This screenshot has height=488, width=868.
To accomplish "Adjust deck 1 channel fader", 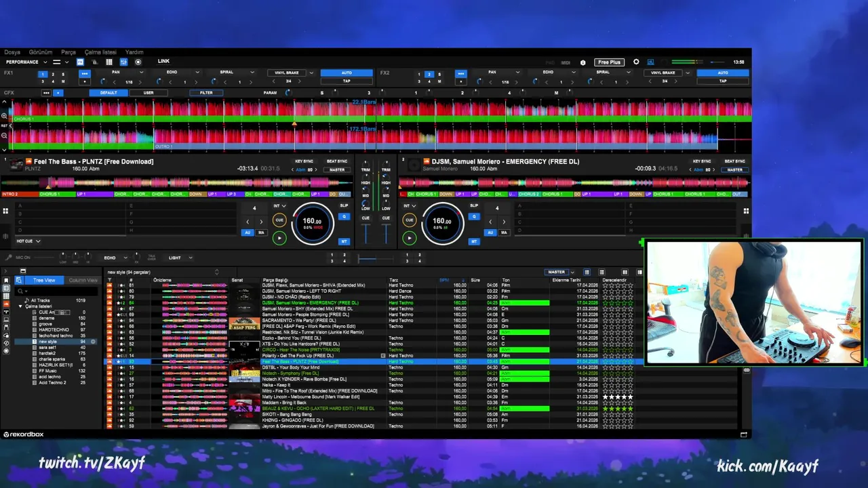I will [x=365, y=232].
